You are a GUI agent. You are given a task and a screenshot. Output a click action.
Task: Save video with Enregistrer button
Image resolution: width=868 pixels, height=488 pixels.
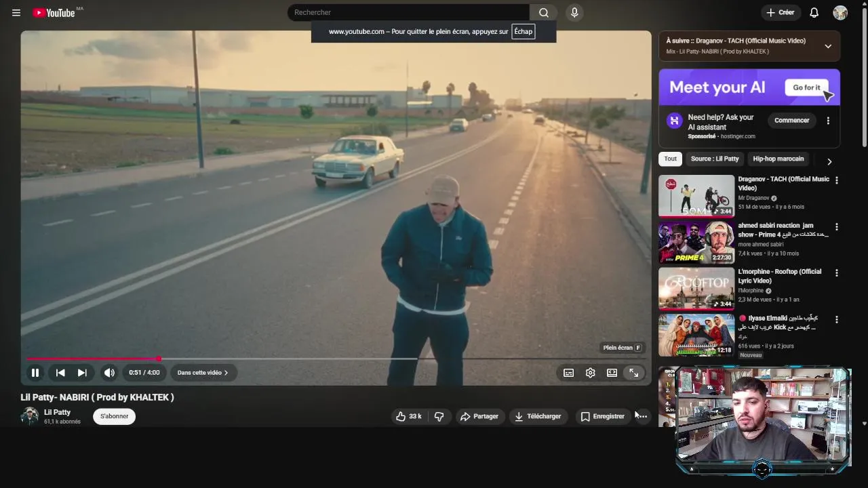point(603,416)
